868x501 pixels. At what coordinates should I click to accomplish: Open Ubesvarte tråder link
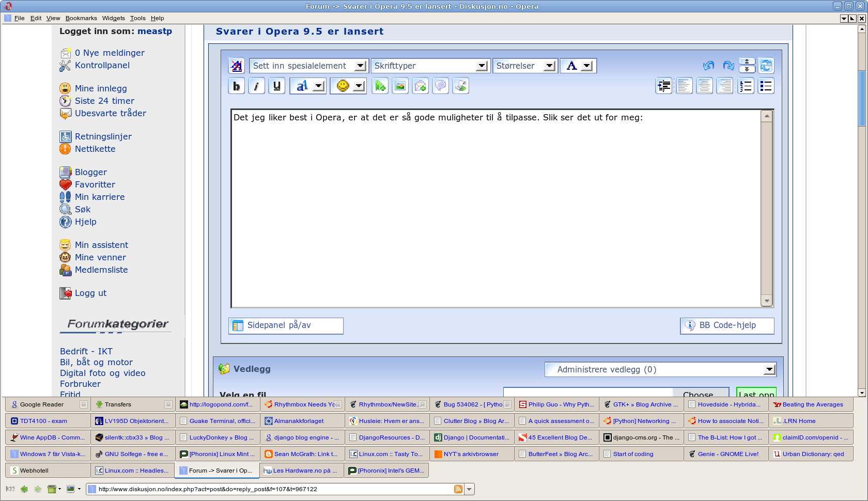pos(111,113)
